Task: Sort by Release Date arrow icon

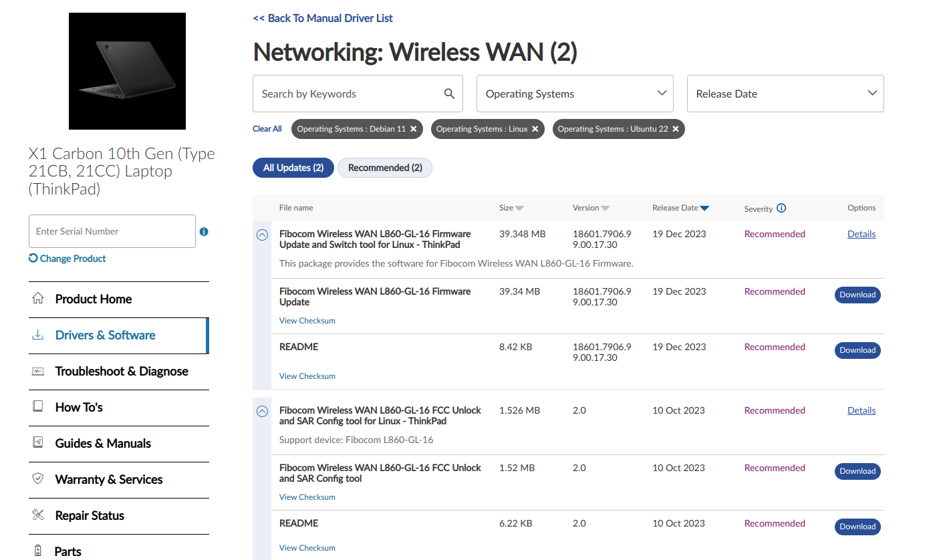Action: (x=704, y=208)
